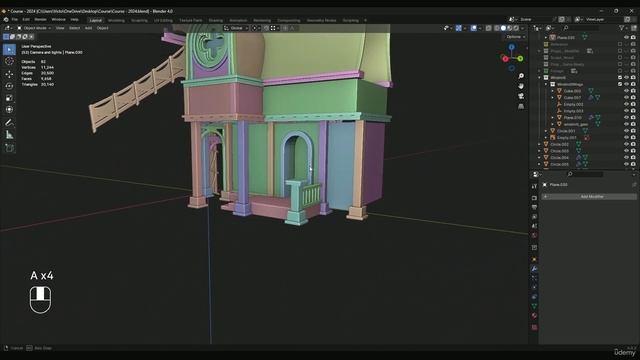This screenshot has width=640, height=360.
Task: Open the Material properties tab
Action: (x=534, y=316)
